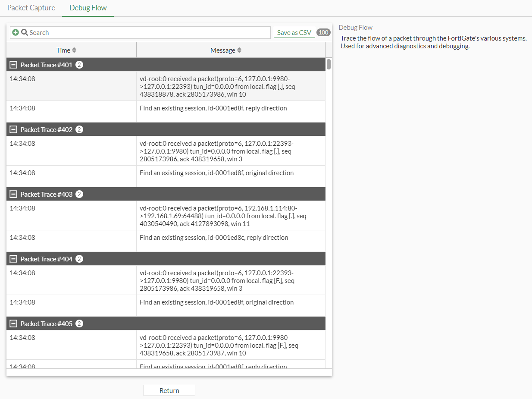This screenshot has width=532, height=399.
Task: Switch to the Packet Capture tab
Action: point(31,7)
